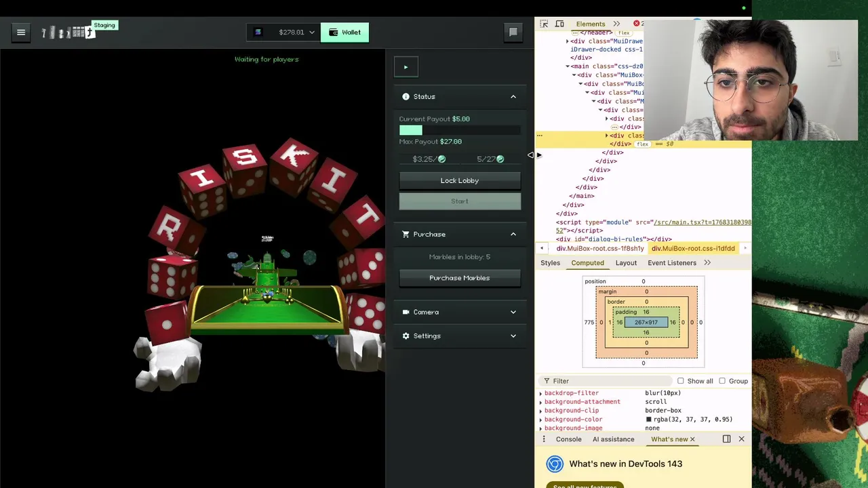Open the hamburger menu in the header
Screen dimensions: 868x488
21,32
